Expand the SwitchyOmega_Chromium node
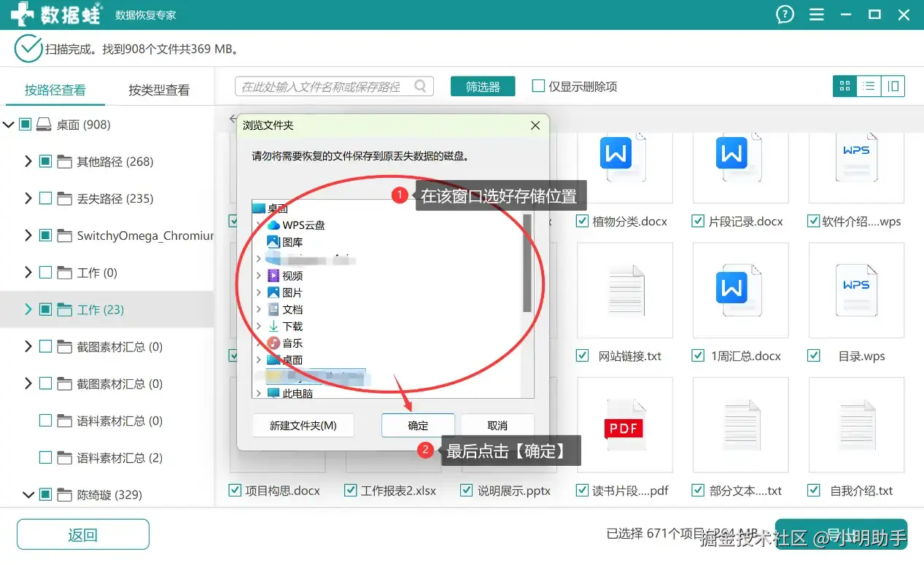 [x=28, y=235]
